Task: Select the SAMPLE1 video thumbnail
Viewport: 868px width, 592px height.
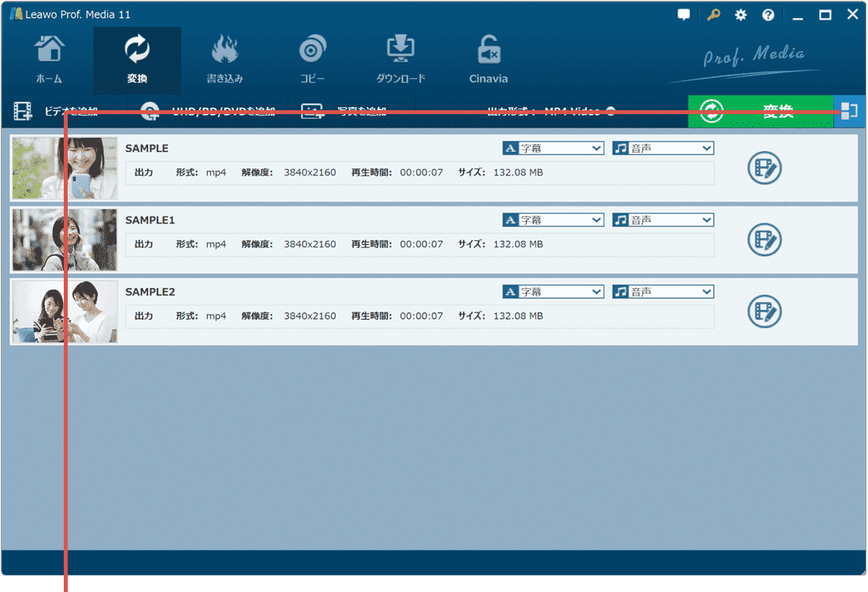Action: pyautogui.click(x=65, y=239)
